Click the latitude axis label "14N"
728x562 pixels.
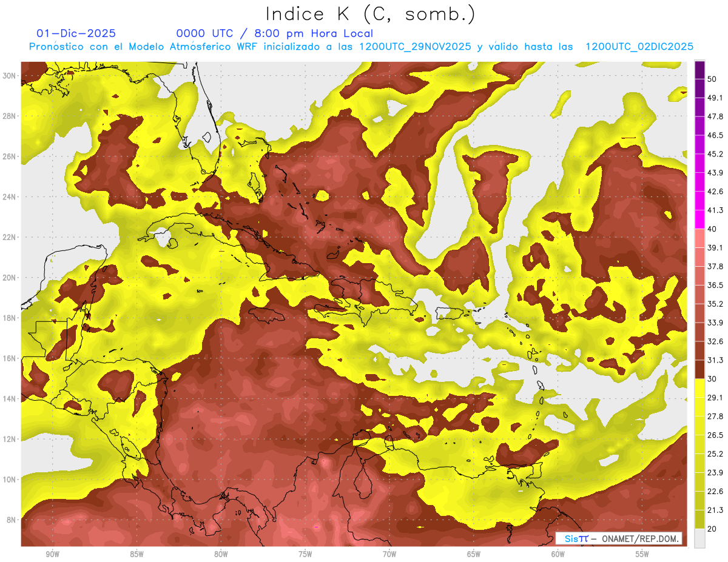click(10, 399)
